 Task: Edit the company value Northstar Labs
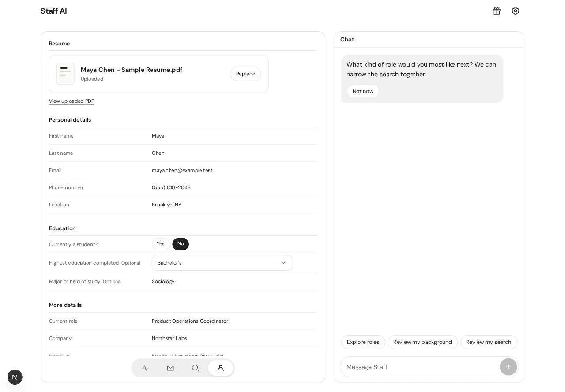169,339
